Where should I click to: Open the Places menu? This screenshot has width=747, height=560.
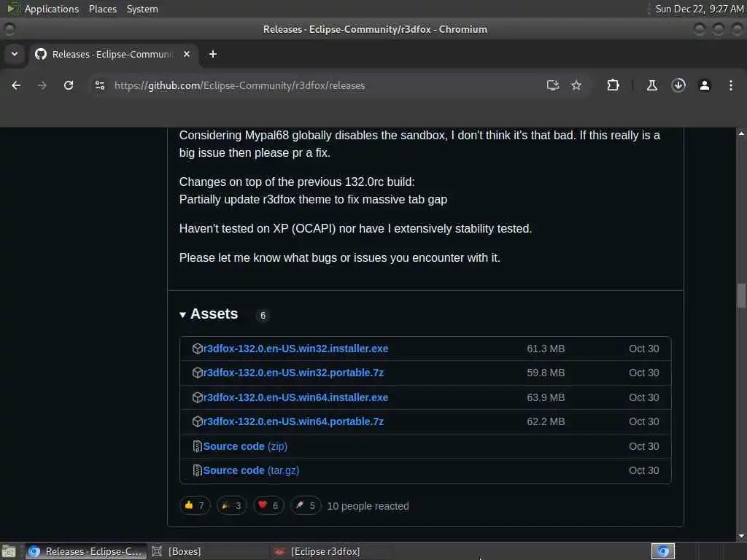[x=102, y=9]
